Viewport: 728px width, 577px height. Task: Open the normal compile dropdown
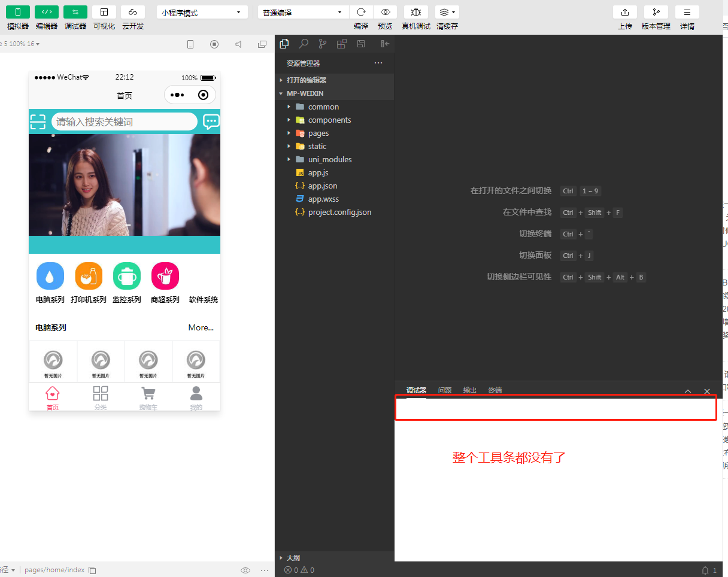[x=303, y=13]
